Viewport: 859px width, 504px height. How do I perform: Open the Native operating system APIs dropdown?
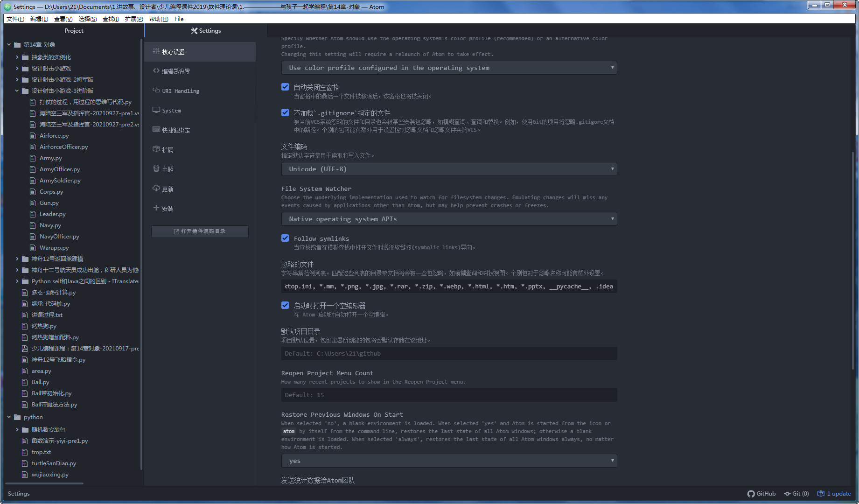point(449,219)
